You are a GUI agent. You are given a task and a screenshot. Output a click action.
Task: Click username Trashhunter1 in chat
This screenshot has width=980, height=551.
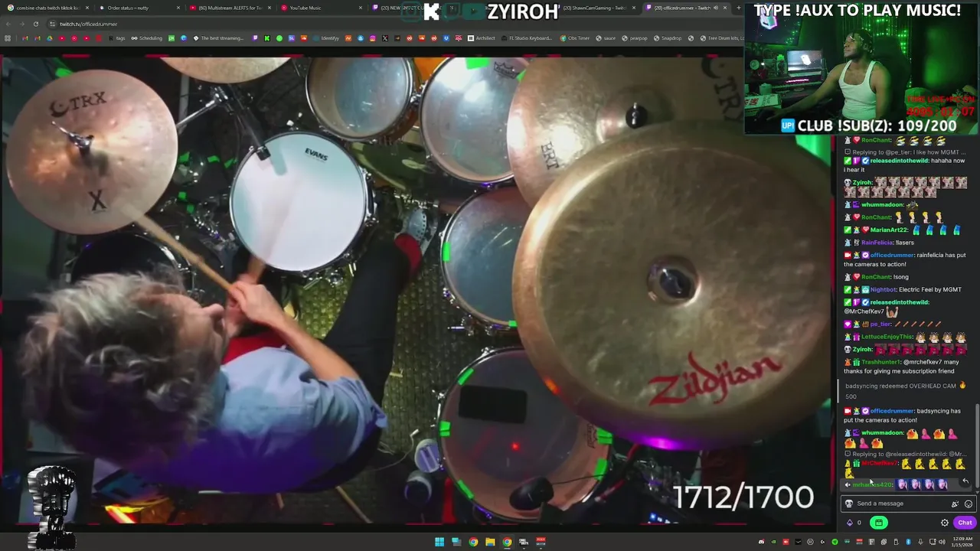[x=881, y=362]
